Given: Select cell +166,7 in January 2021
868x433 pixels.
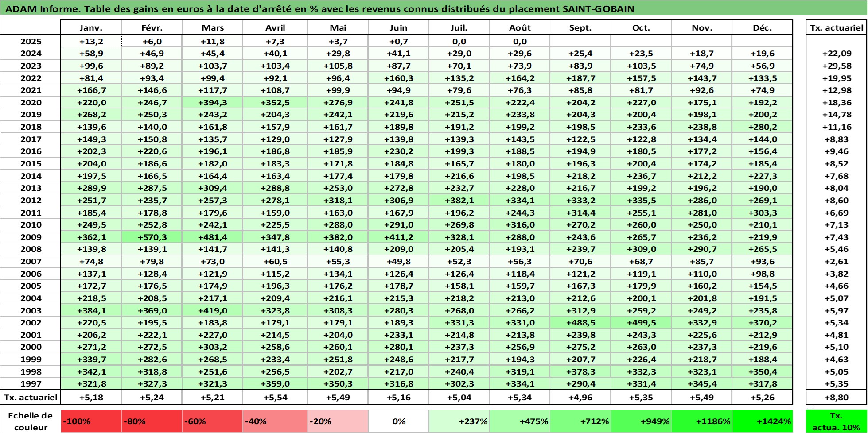Looking at the screenshot, I should [x=91, y=90].
